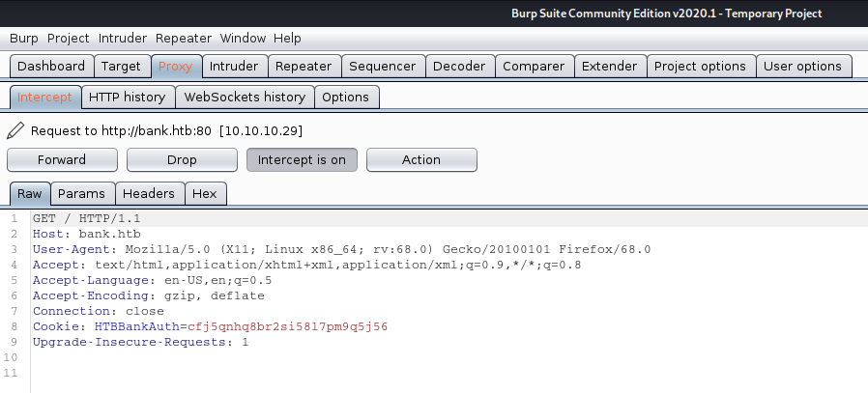Open the Help menu
868x393 pixels.
[287, 38]
